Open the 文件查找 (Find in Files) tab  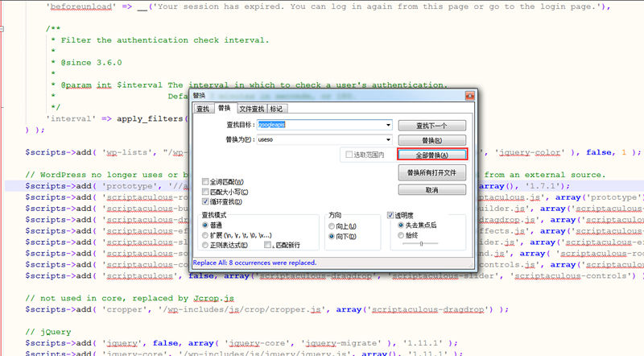coord(251,109)
